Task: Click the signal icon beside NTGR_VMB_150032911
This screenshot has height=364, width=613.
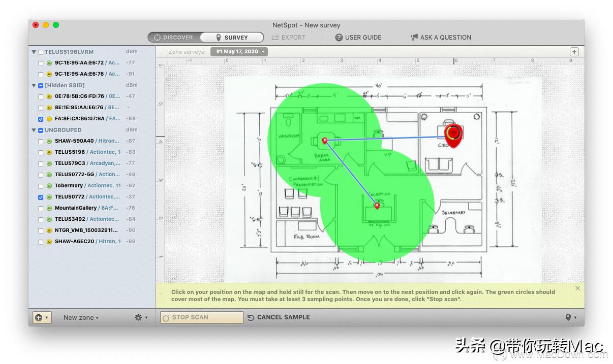Action: pyautogui.click(x=49, y=230)
